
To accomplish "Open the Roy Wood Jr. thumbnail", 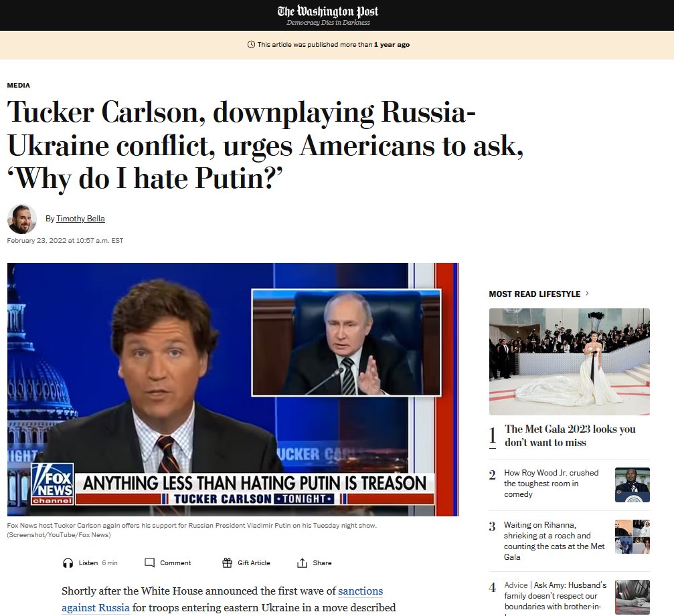I will 633,484.
